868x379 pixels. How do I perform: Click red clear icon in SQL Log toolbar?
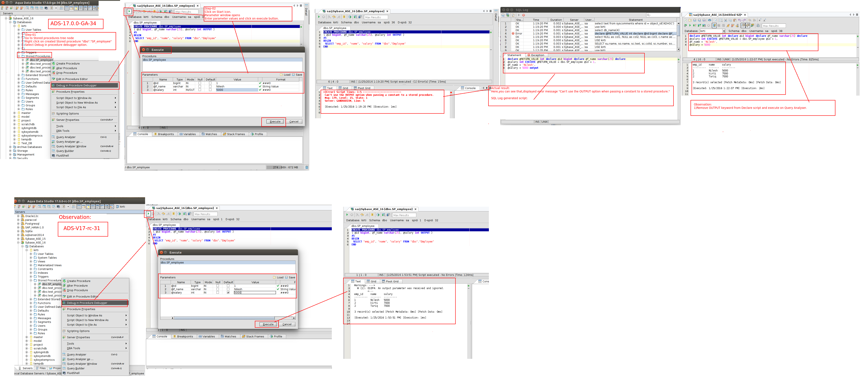point(524,15)
